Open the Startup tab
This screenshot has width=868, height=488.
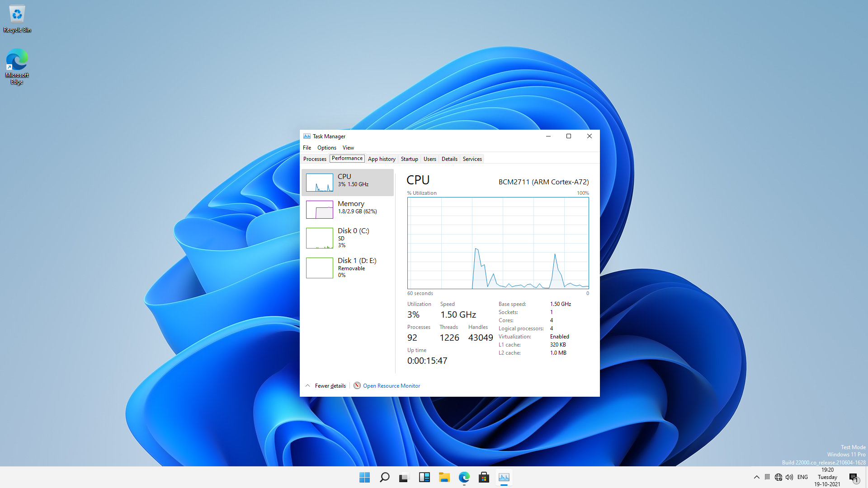(x=409, y=159)
